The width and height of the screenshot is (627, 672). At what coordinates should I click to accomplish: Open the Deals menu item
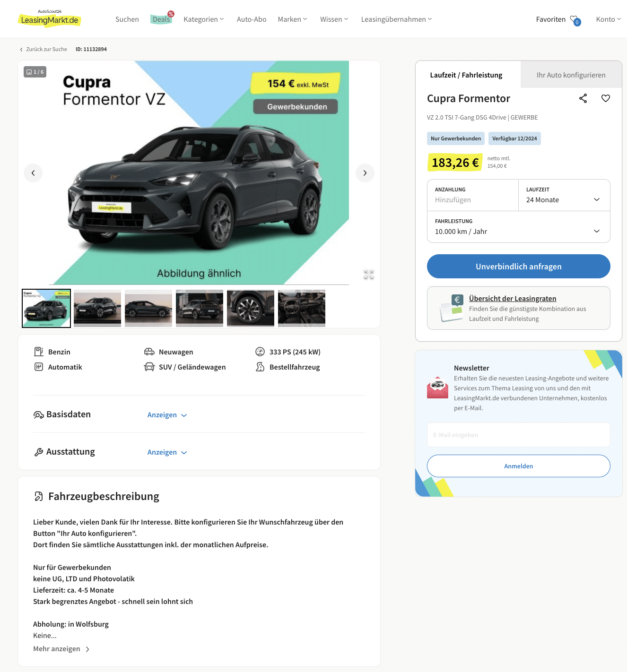click(161, 19)
